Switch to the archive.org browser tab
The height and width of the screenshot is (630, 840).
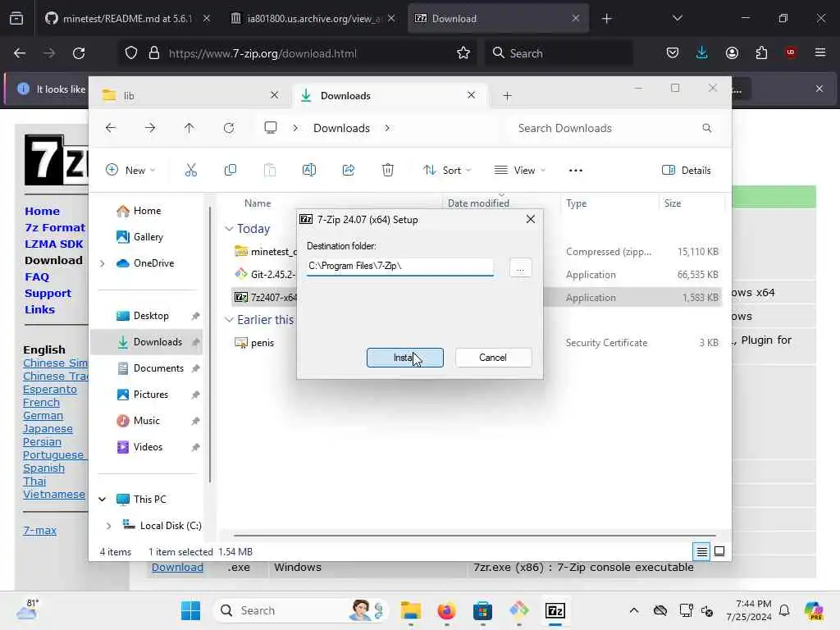click(x=313, y=19)
